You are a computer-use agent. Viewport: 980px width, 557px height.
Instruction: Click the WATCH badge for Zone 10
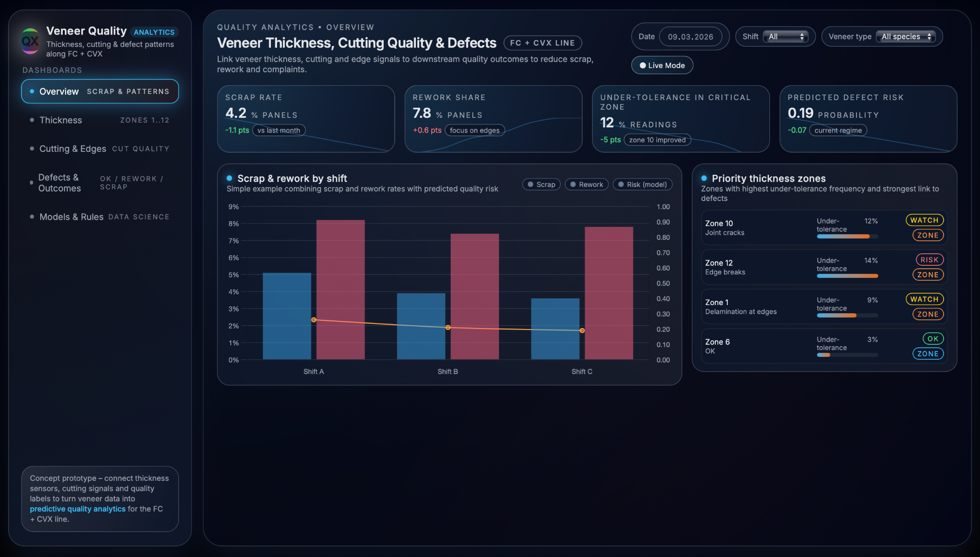[x=924, y=220]
